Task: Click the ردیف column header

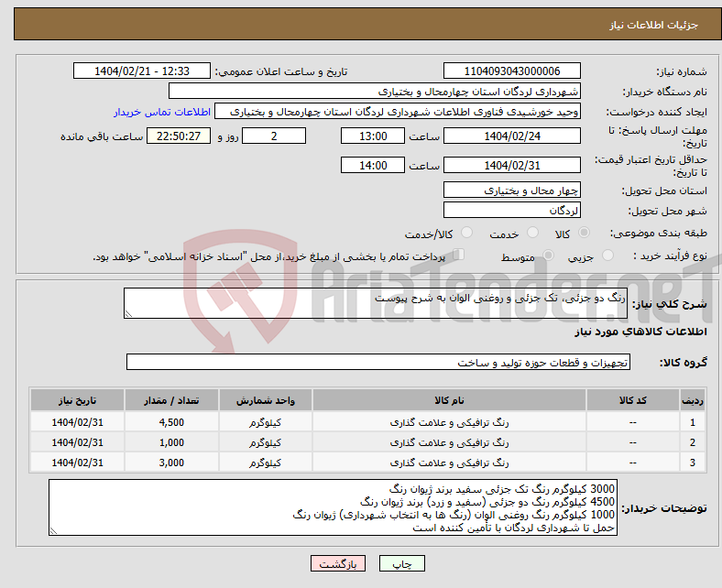Action: point(692,400)
